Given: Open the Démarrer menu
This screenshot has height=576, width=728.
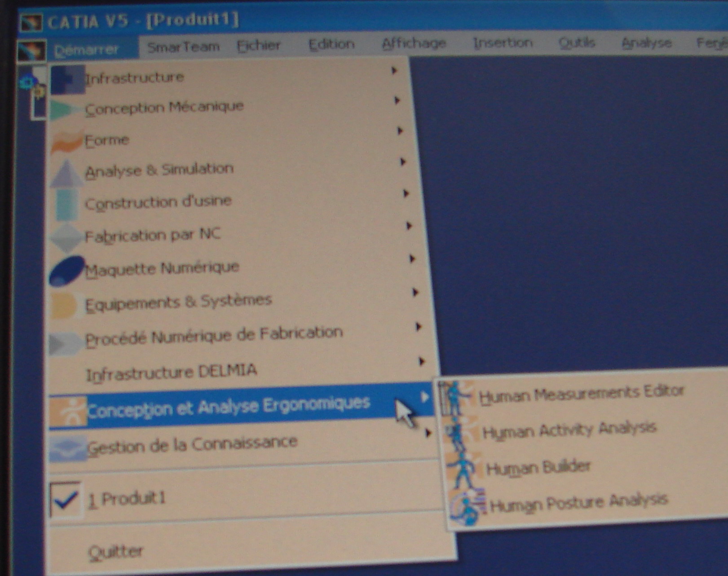Looking at the screenshot, I should (86, 49).
